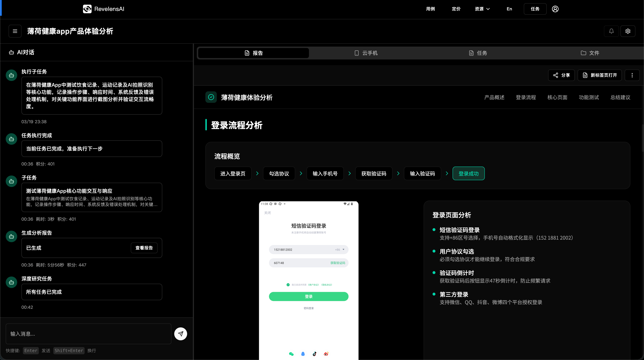Click Weibo login icon in phone screenshot

click(x=326, y=354)
